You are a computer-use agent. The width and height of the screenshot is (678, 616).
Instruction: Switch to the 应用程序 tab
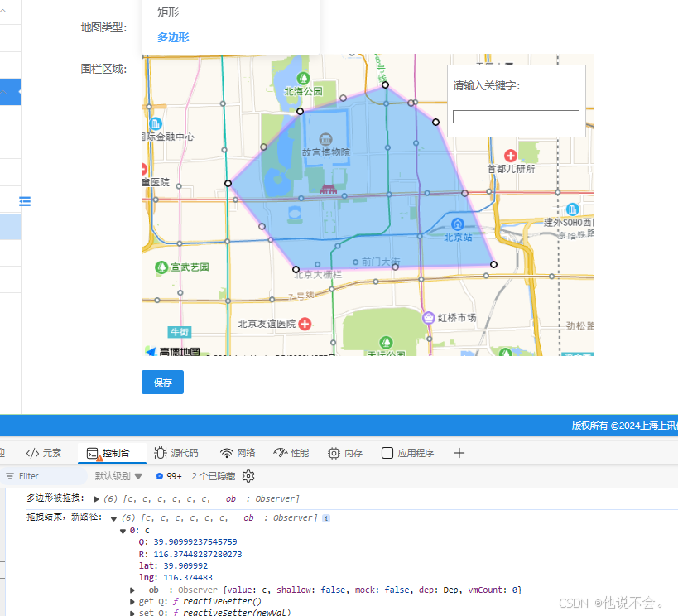408,453
